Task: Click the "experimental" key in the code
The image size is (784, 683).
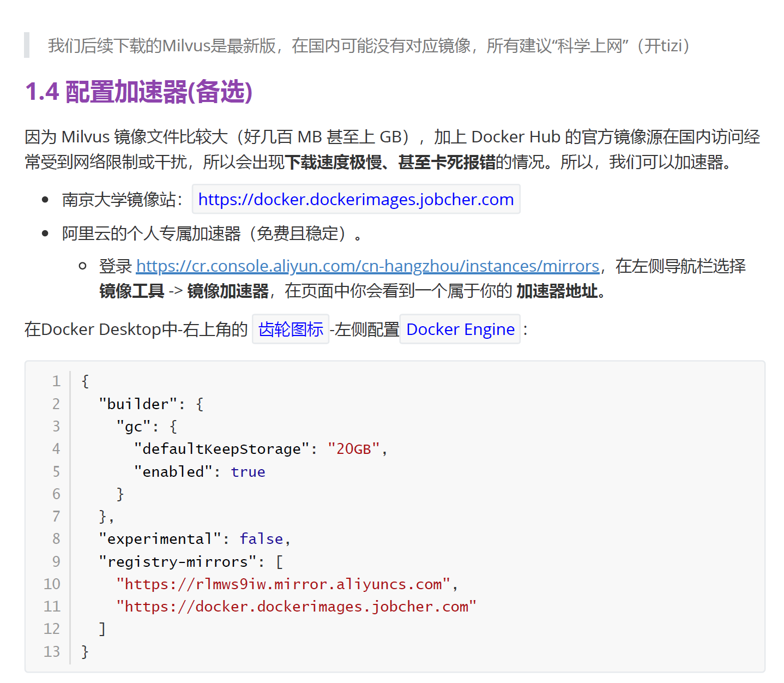Action: (x=160, y=538)
